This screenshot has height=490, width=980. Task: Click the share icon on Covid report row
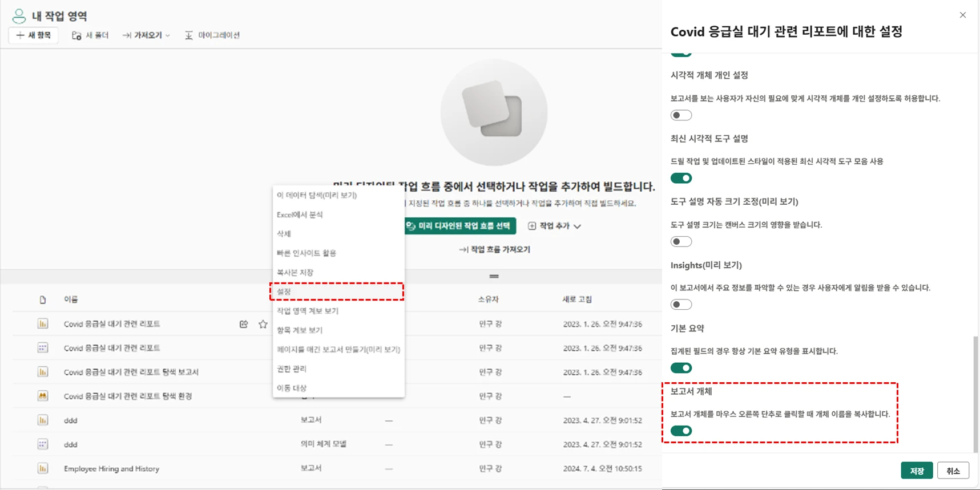pyautogui.click(x=244, y=324)
